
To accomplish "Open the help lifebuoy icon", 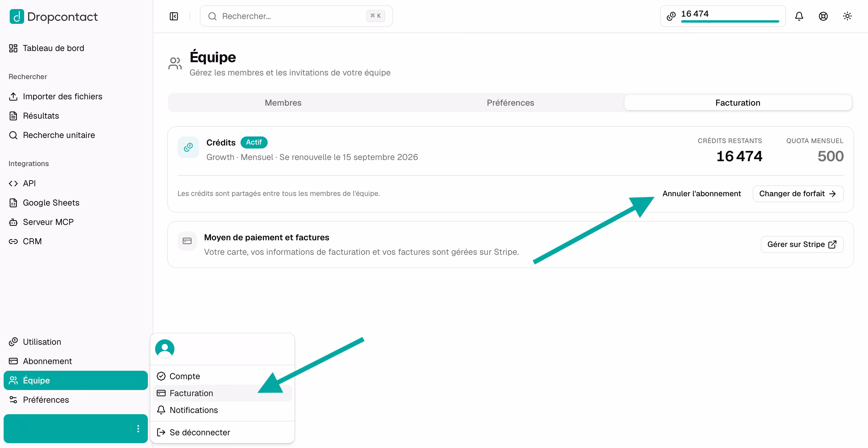I will coord(823,16).
